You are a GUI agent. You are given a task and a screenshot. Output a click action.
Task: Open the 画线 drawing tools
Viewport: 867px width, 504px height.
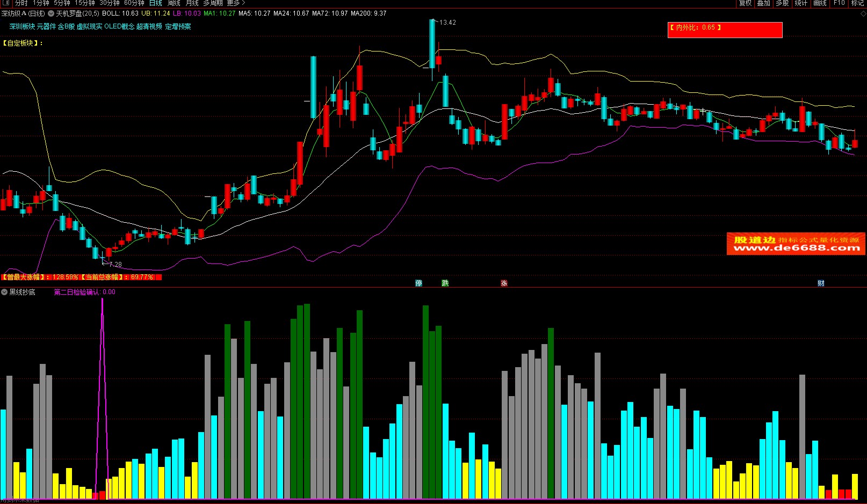(820, 3)
